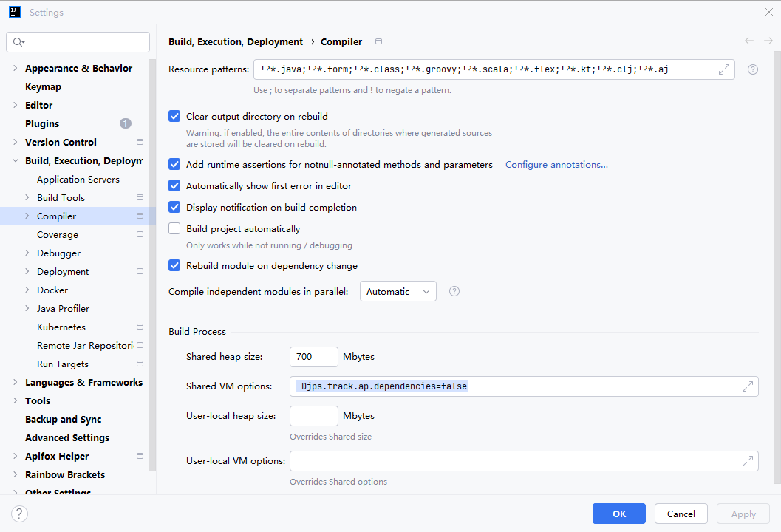Expand the Compiler node

[27, 216]
